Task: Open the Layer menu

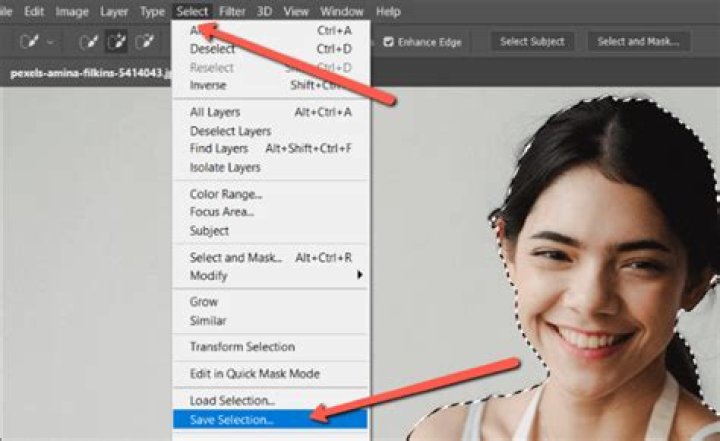Action: pos(113,11)
